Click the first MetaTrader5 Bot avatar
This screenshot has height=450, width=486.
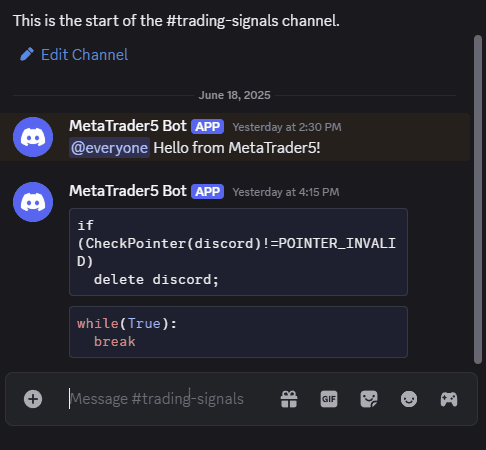pyautogui.click(x=33, y=137)
